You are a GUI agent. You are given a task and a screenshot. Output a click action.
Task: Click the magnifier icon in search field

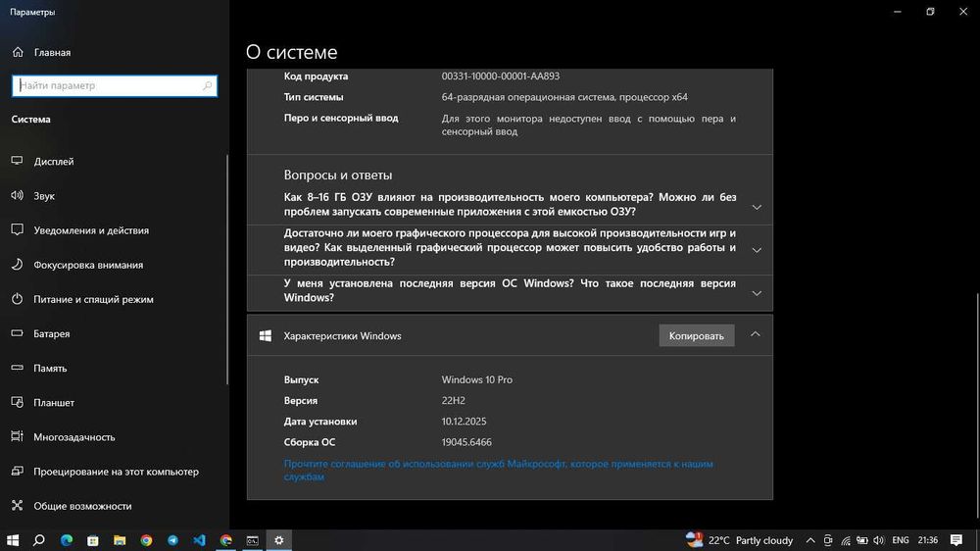click(x=208, y=85)
